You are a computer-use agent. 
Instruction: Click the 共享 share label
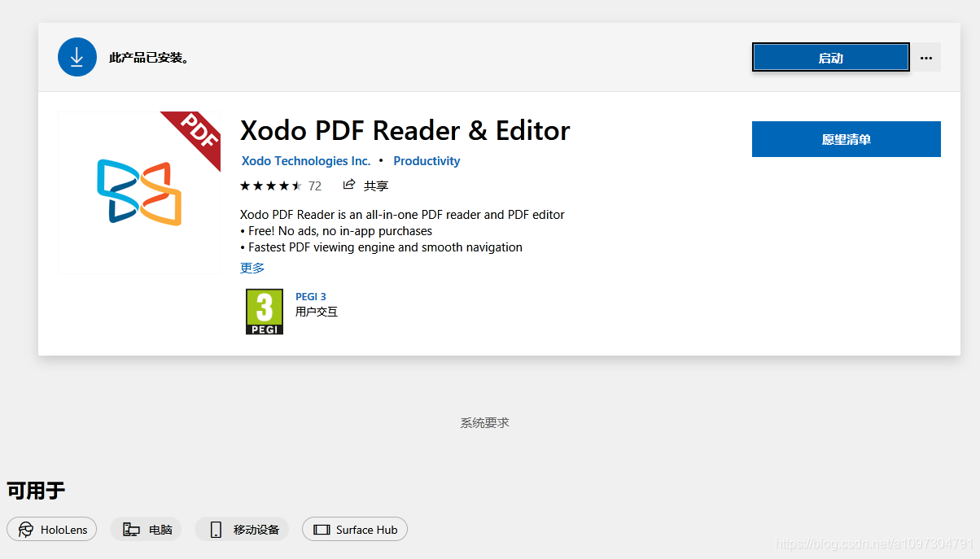coord(376,186)
